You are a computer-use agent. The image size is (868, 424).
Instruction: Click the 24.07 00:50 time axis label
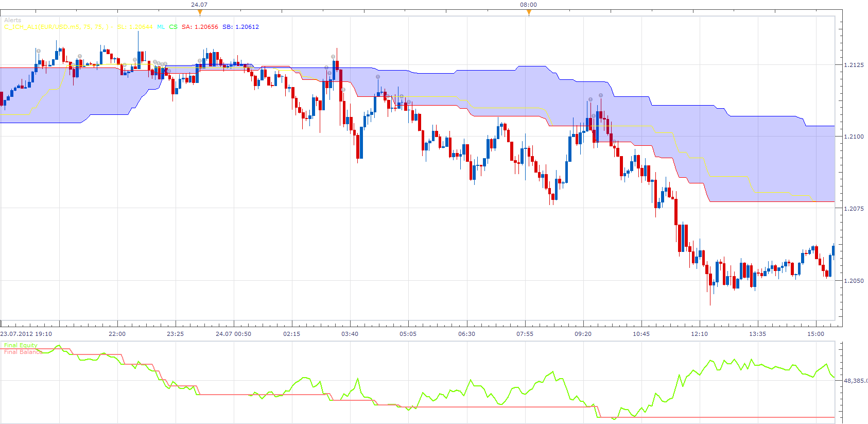click(x=233, y=334)
